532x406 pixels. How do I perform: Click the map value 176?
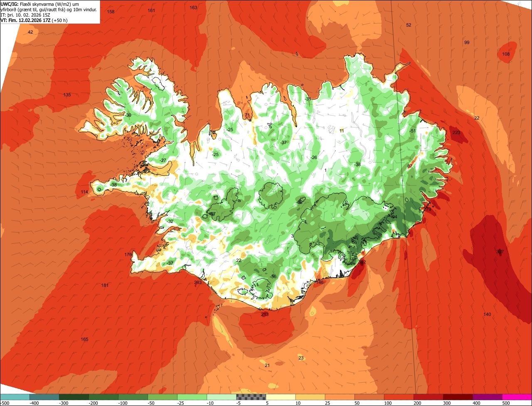(128, 254)
